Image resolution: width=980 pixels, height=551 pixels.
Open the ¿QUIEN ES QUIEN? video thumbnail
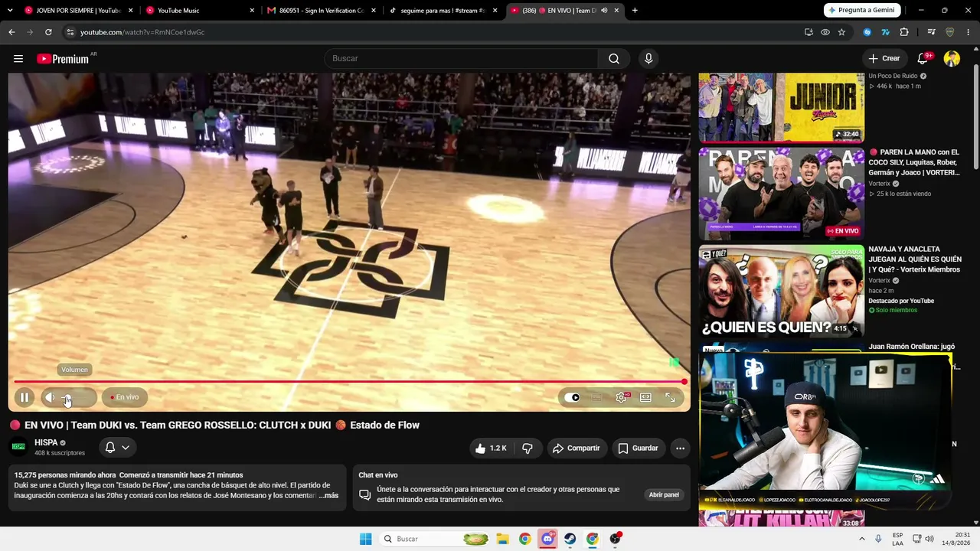coord(781,292)
